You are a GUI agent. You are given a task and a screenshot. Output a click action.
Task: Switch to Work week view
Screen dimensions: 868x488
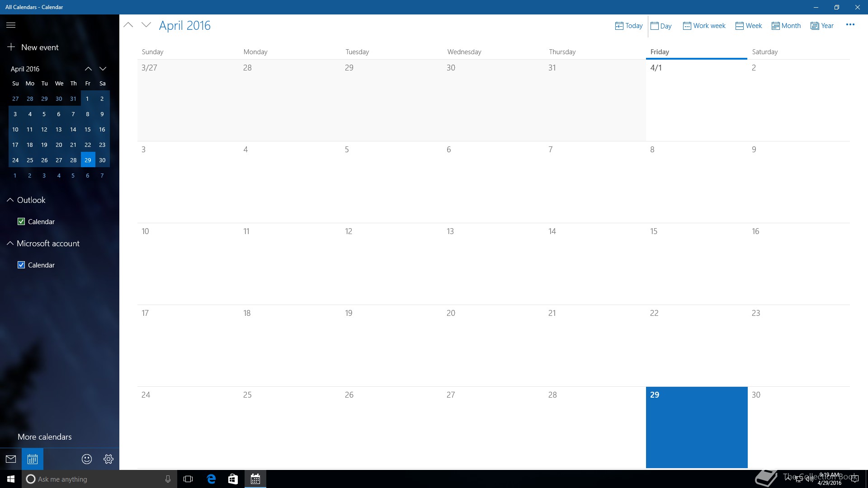pos(704,26)
